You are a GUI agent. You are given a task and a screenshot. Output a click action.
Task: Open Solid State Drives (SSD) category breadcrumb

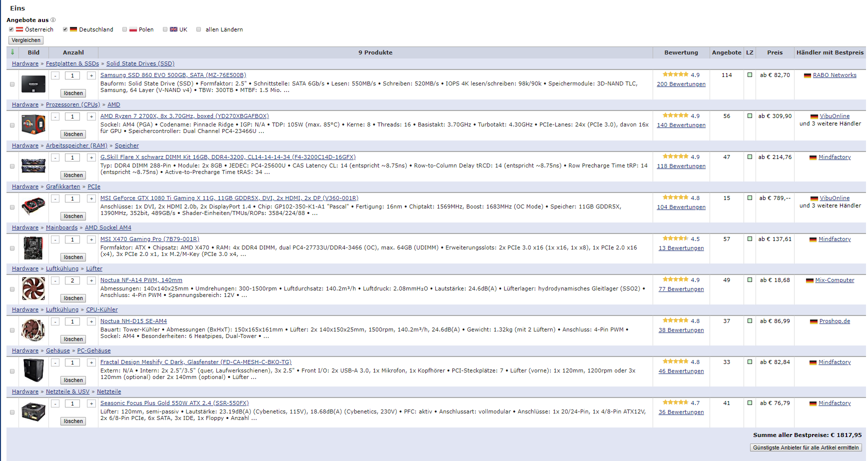[x=140, y=63]
